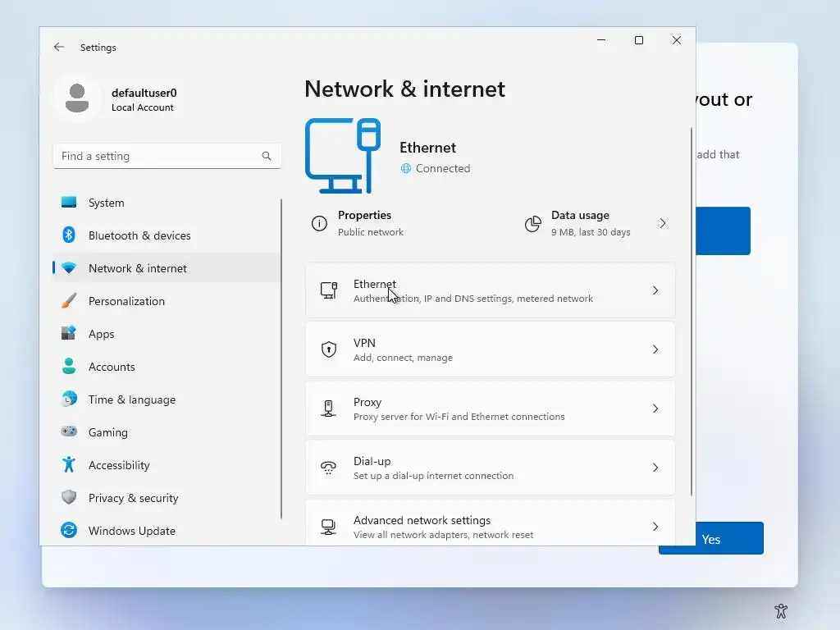Open Accounts settings page

point(167,367)
